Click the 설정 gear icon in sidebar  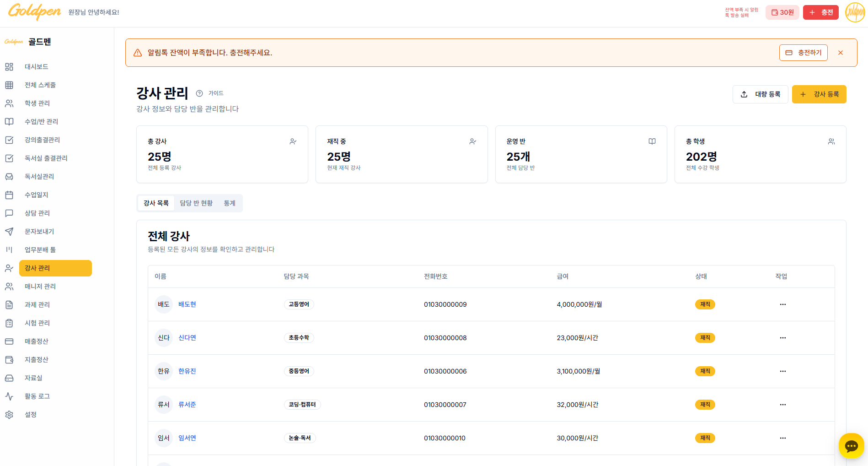coord(9,415)
